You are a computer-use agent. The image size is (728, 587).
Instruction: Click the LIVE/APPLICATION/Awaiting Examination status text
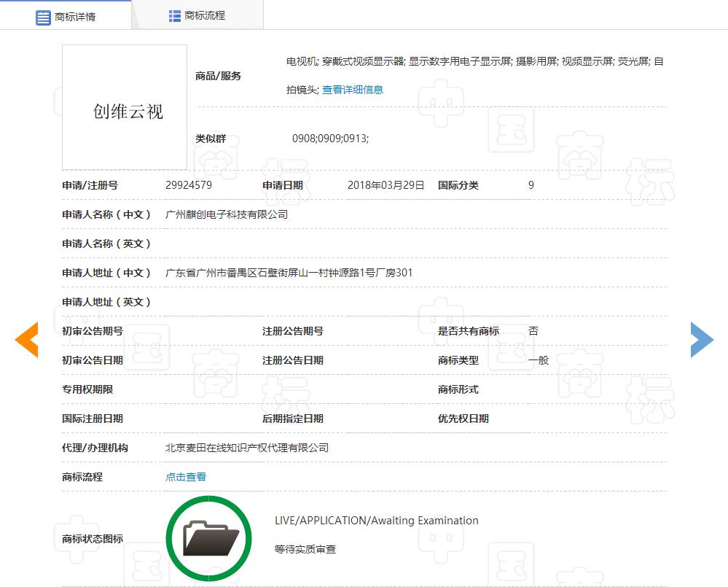click(376, 521)
